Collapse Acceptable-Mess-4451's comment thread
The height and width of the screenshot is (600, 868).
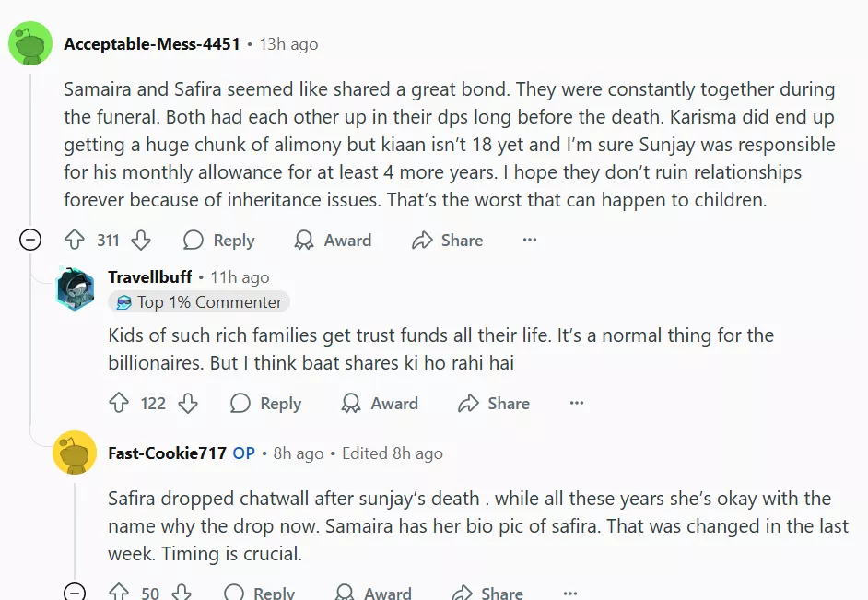click(30, 241)
